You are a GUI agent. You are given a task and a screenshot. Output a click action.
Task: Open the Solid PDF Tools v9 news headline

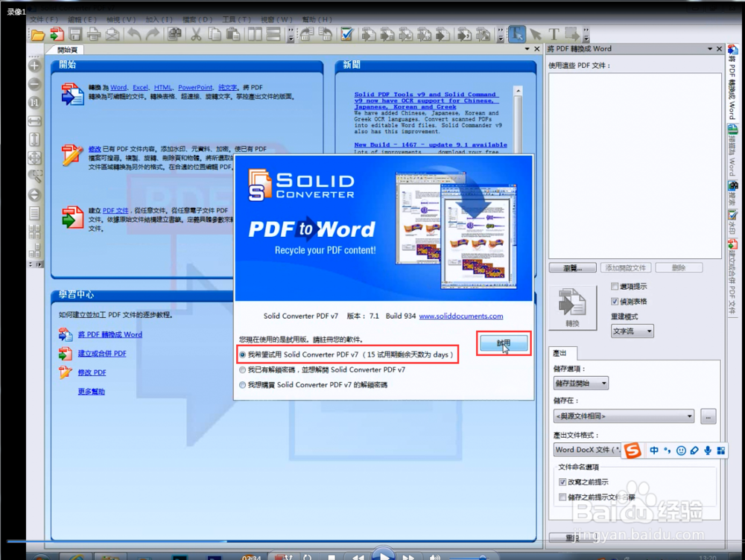426,101
